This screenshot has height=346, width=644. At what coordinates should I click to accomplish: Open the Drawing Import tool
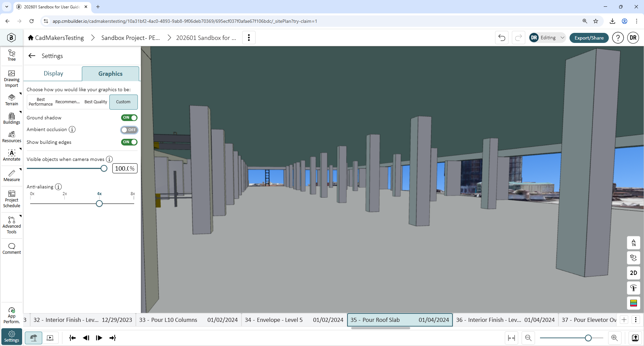click(12, 79)
